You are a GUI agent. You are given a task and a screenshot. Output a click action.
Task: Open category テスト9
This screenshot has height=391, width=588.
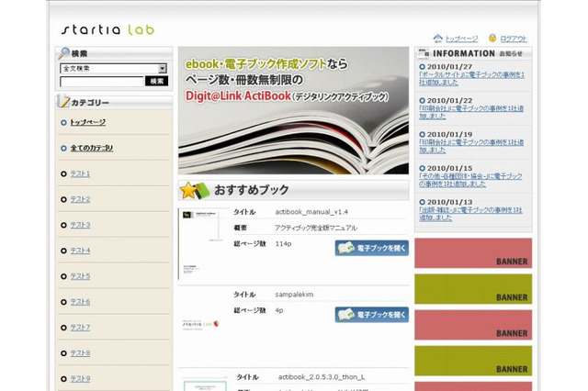tap(80, 379)
